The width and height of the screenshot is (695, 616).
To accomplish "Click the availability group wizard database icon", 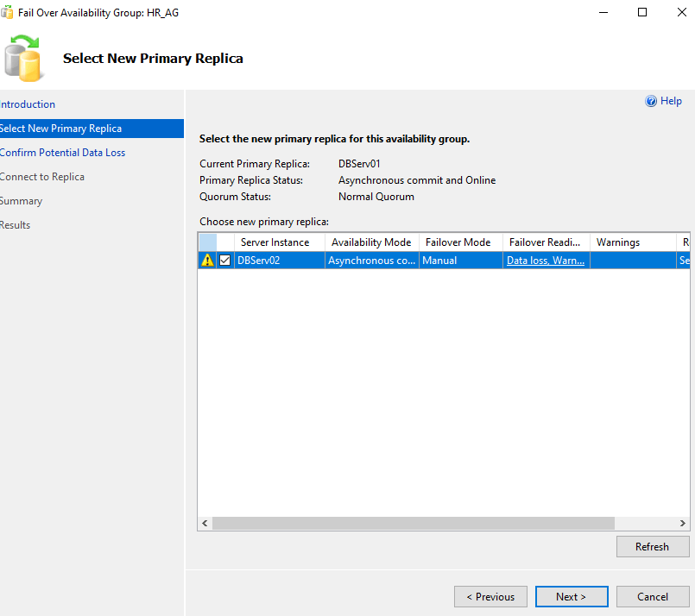I will click(x=22, y=58).
